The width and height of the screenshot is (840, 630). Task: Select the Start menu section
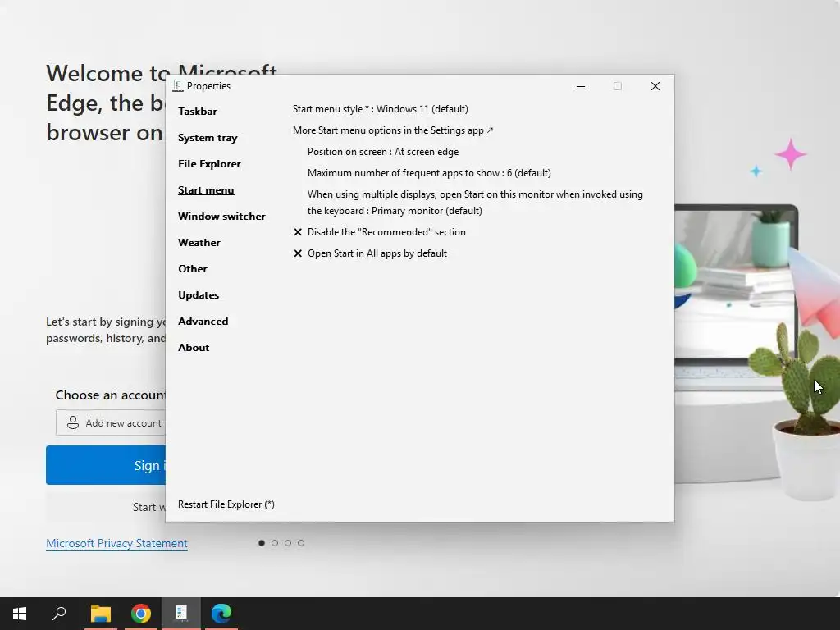206,190
